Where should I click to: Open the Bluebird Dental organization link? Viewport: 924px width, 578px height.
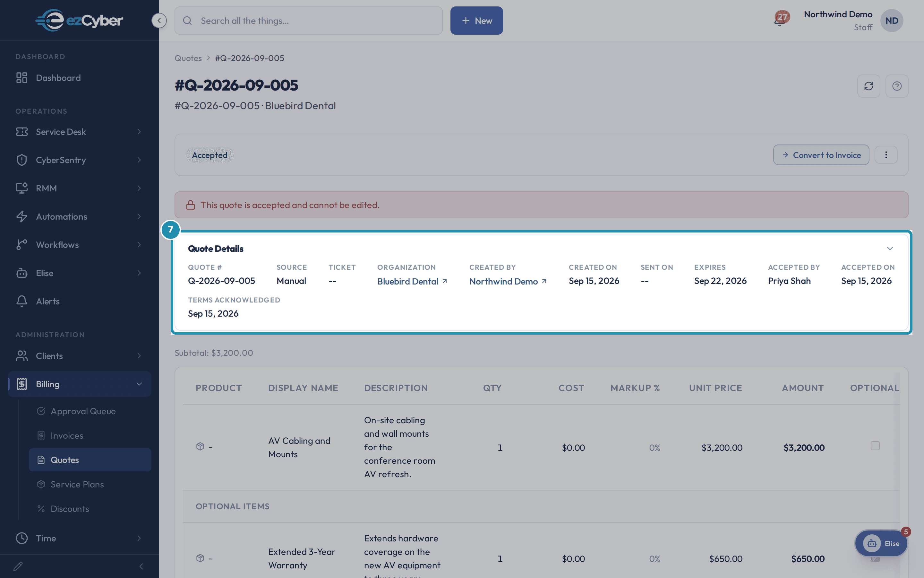(412, 281)
